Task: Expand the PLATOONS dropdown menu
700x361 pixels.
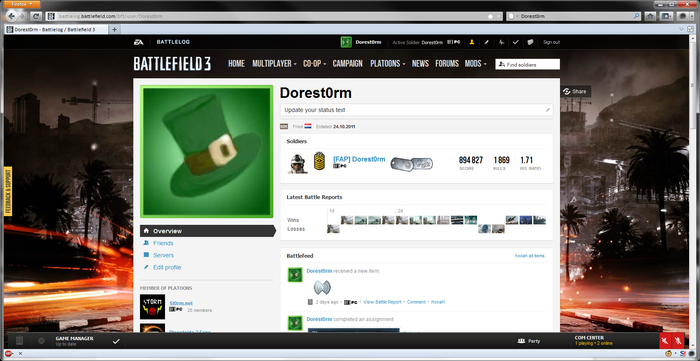Action: pos(388,64)
